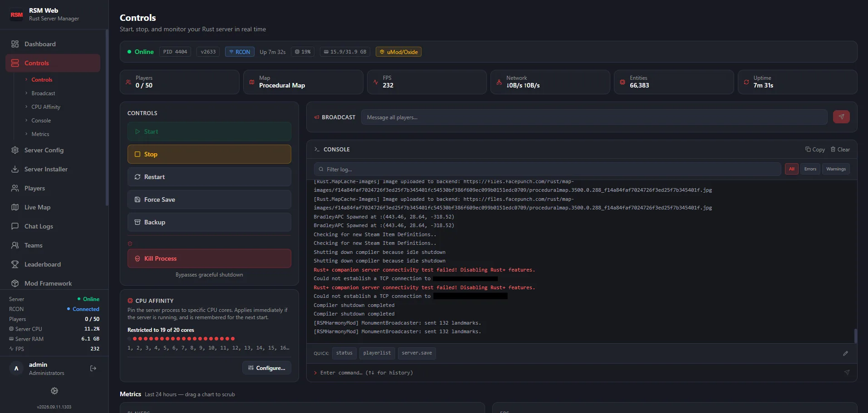
Task: Send the console command
Action: click(x=847, y=373)
